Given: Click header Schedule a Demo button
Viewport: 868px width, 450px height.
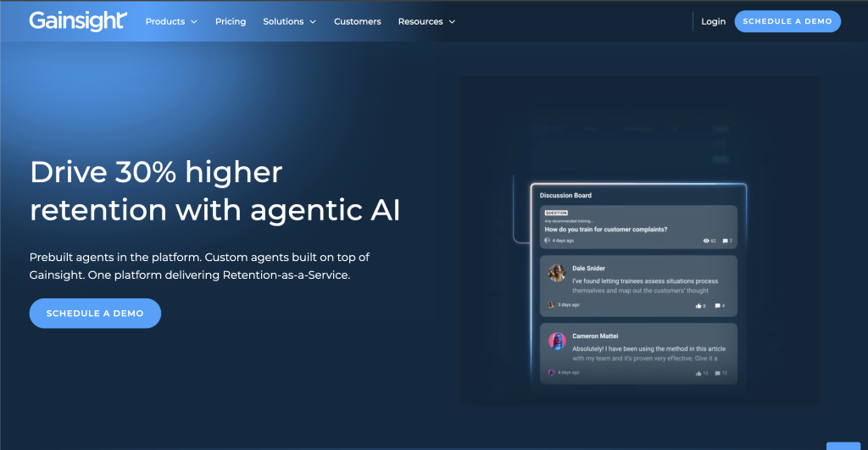Looking at the screenshot, I should pyautogui.click(x=787, y=21).
